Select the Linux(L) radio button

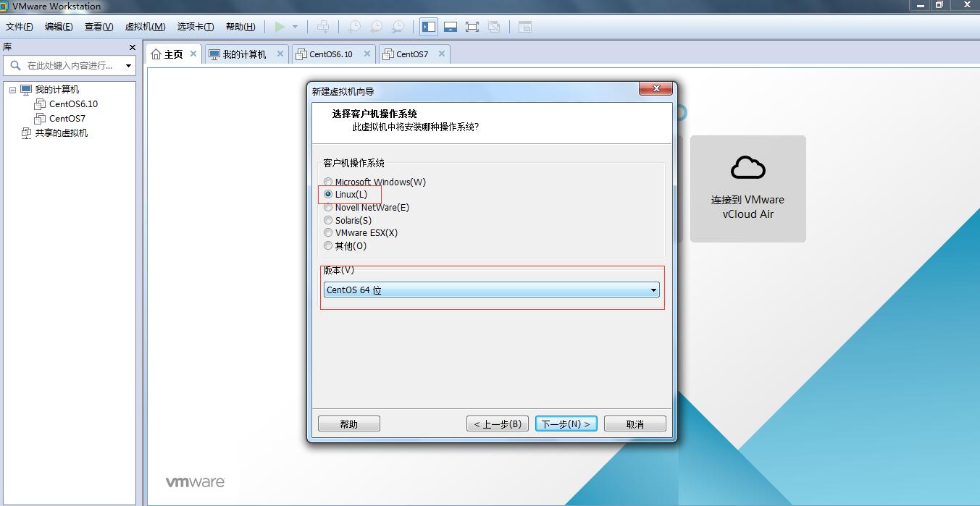pyautogui.click(x=328, y=194)
